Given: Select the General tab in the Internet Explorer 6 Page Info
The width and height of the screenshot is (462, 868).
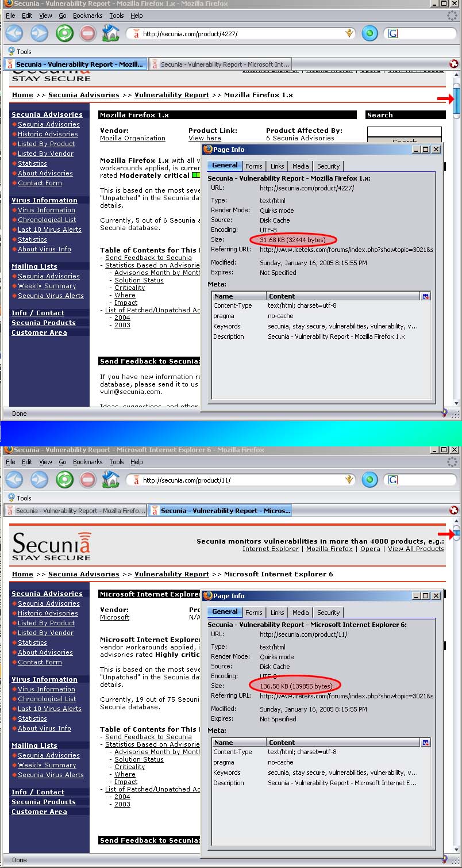Looking at the screenshot, I should [x=225, y=612].
